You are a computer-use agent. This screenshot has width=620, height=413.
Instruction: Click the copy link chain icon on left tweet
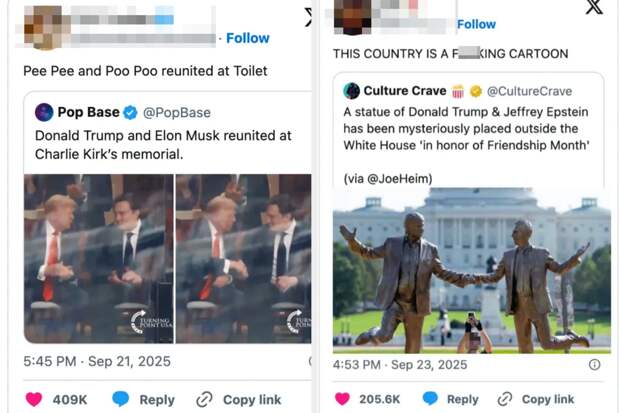click(x=204, y=399)
